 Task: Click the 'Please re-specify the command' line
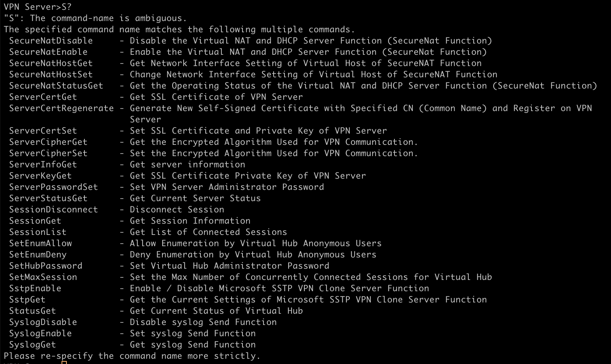132,356
